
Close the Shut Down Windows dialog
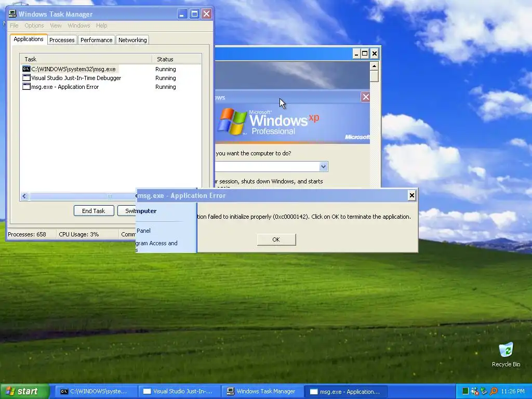366,97
